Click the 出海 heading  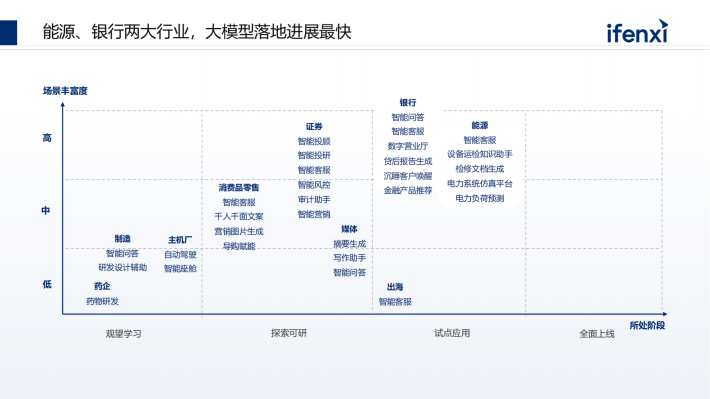(395, 287)
